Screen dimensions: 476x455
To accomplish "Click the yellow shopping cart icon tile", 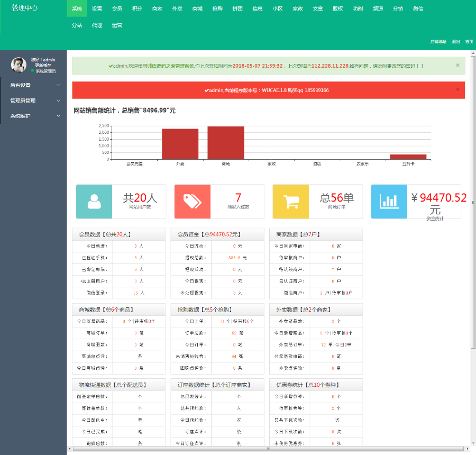I will point(291,202).
